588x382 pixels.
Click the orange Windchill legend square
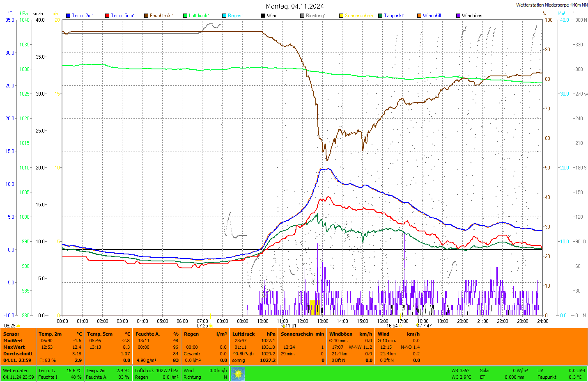[x=419, y=16]
